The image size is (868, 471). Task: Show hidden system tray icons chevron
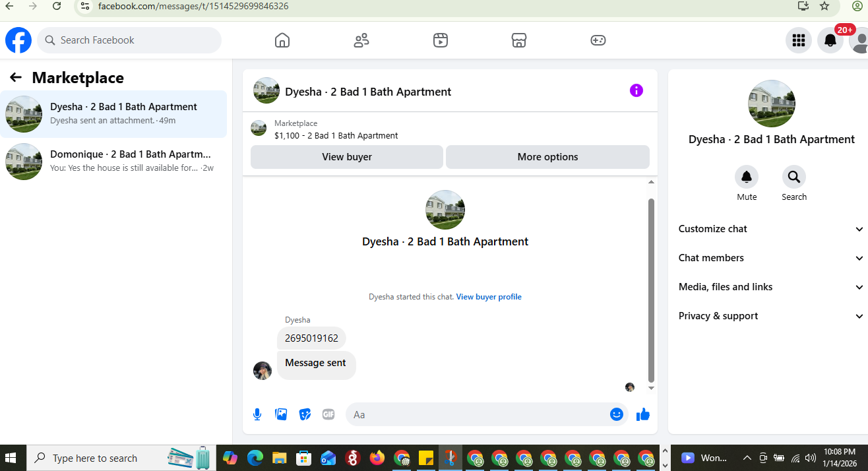coord(747,458)
